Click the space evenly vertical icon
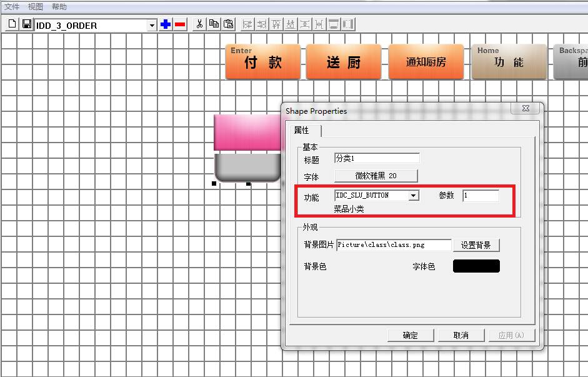588x377 pixels. 306,25
